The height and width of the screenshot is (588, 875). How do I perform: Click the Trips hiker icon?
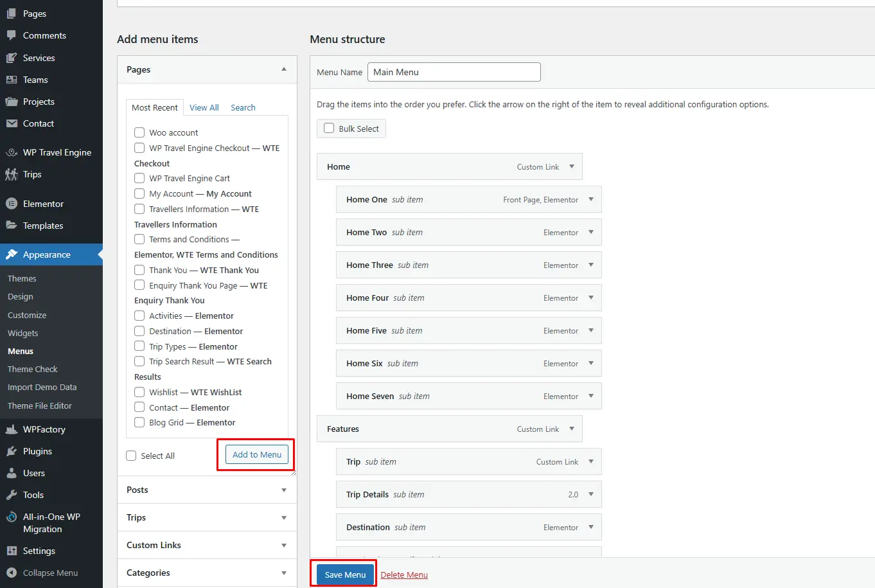point(12,174)
